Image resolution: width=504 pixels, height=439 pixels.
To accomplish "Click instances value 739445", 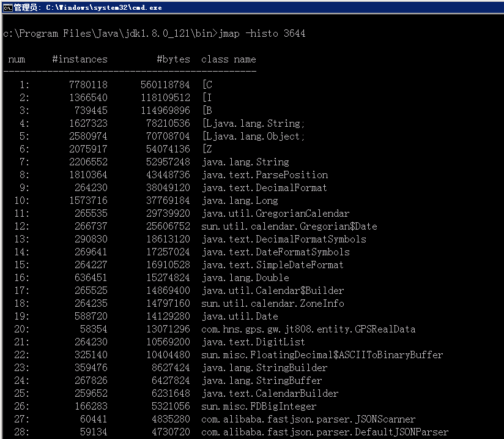I will click(91, 110).
